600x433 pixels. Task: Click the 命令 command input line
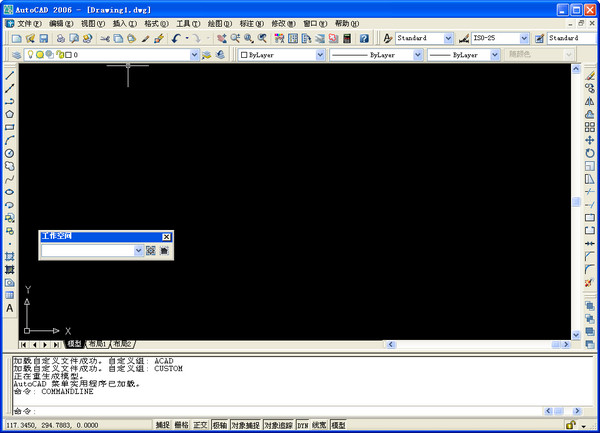click(x=277, y=411)
